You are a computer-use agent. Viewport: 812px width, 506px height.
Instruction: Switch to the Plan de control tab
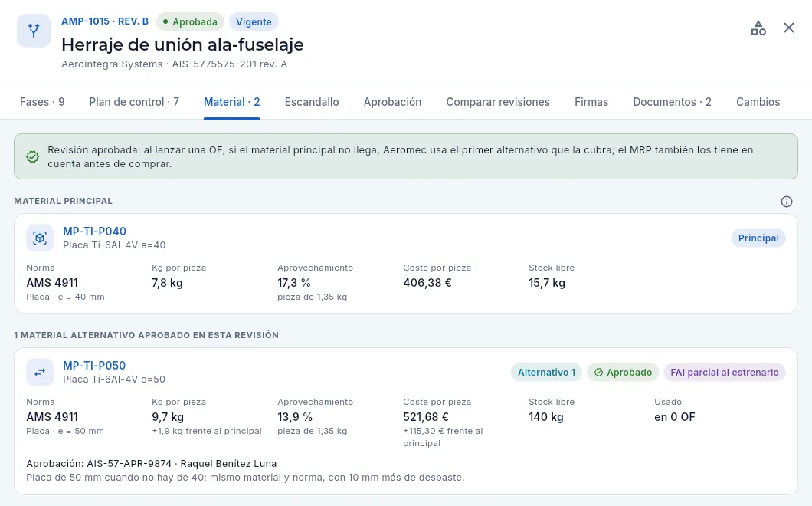point(134,102)
